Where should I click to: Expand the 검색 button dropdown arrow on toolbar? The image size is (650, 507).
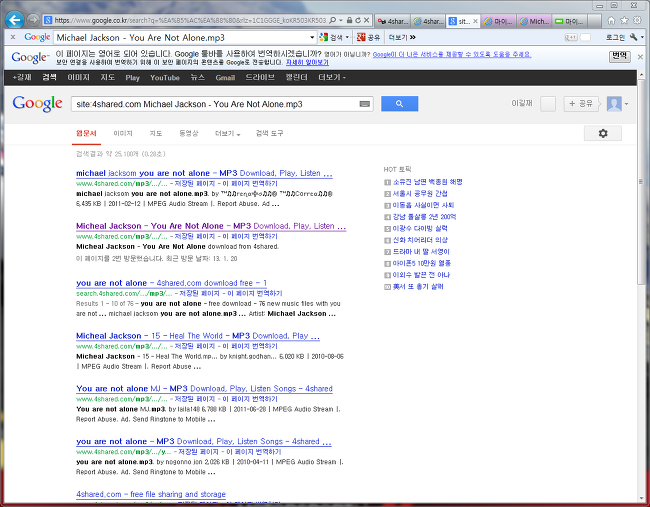tap(347, 37)
